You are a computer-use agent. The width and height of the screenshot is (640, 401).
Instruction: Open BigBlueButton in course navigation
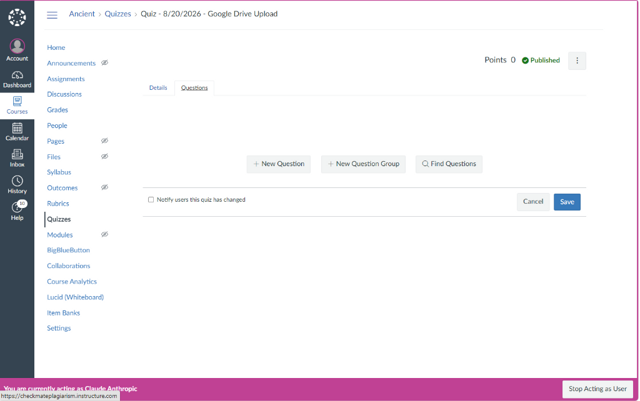tap(68, 250)
